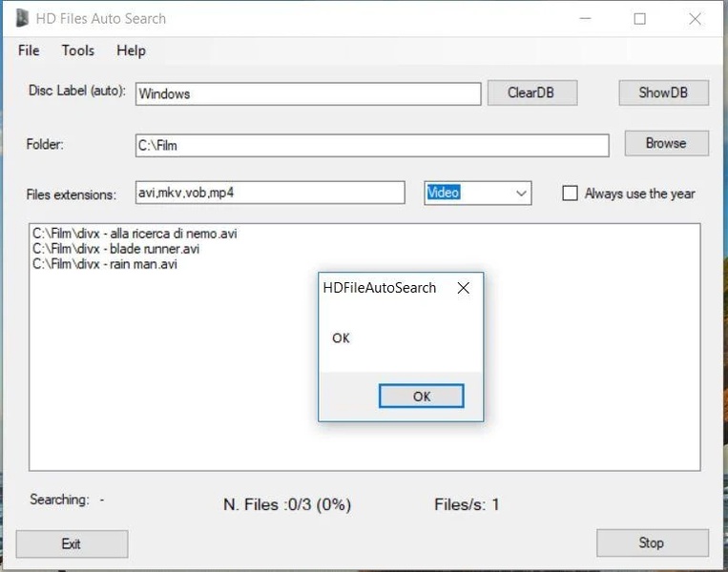Click the ClearDB button

[x=532, y=92]
